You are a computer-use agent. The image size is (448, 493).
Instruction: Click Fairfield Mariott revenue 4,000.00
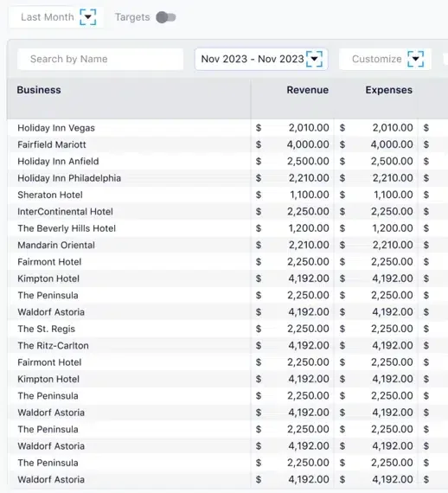[x=308, y=144]
